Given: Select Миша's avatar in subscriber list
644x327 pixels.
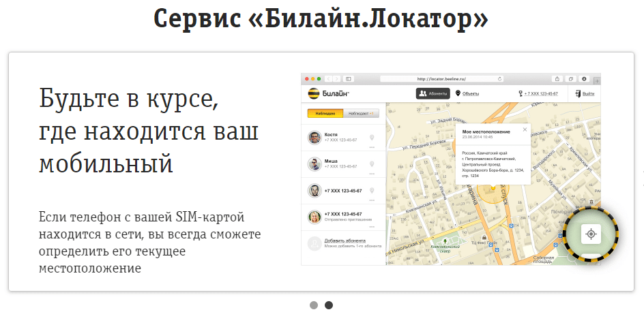Looking at the screenshot, I should [314, 164].
